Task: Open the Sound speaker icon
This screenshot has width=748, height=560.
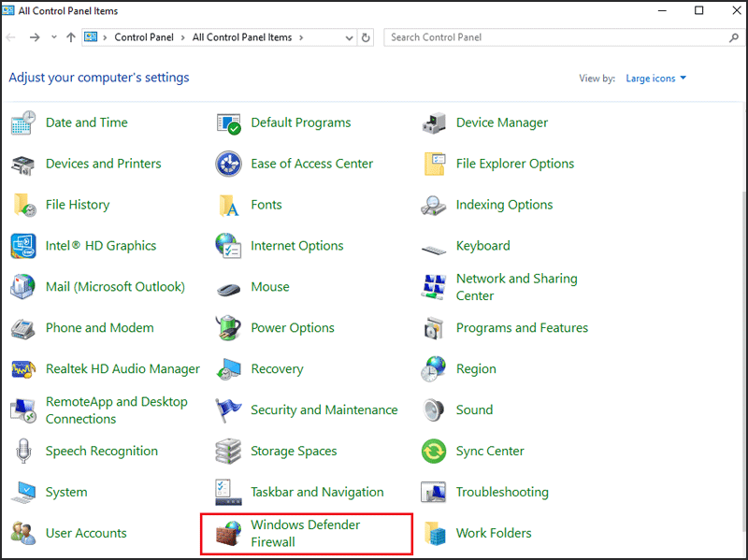Action: click(434, 410)
